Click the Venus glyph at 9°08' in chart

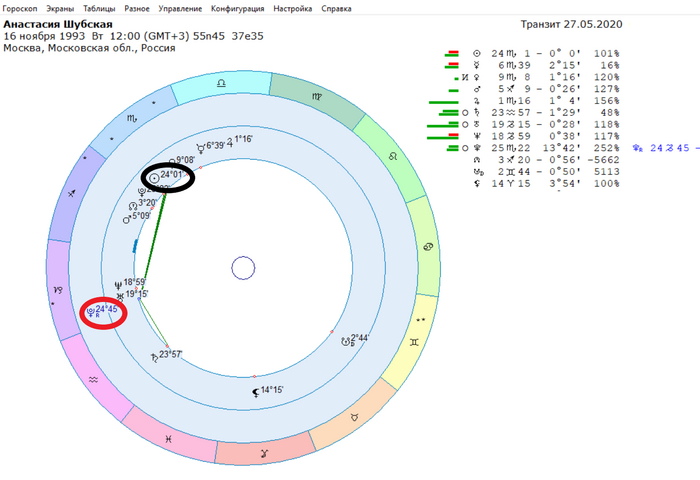(x=172, y=162)
